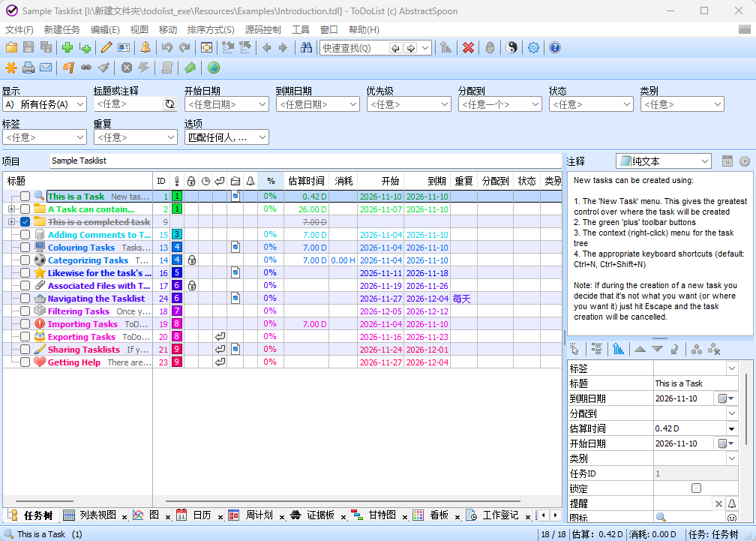The image size is (756, 541).
Task: Open the 状态 filter dropdown
Action: tap(591, 104)
